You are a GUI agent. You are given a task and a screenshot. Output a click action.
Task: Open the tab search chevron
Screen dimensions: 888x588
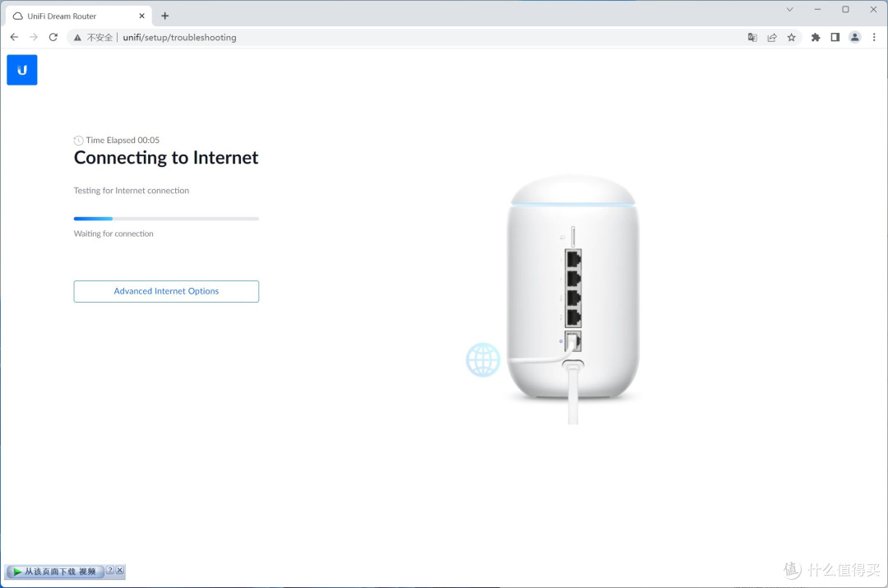[x=789, y=9]
